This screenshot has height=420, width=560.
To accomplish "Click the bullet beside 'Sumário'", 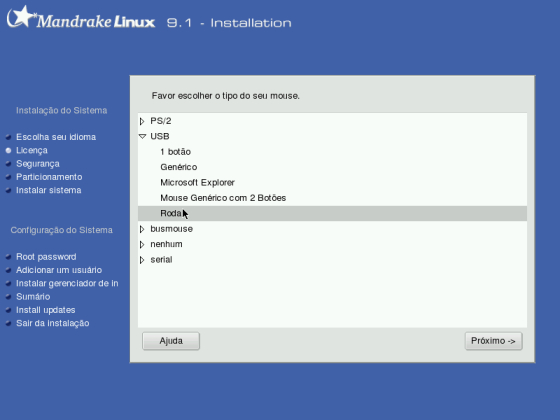I will 9,297.
